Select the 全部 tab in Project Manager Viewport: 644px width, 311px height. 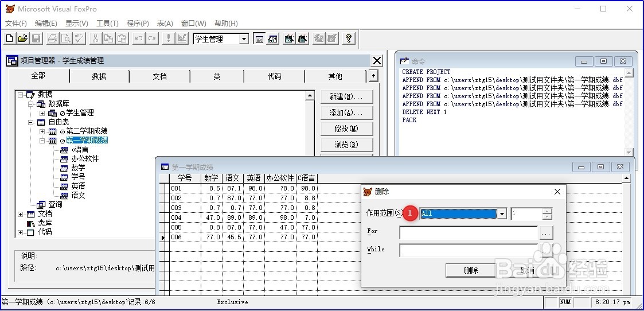coord(38,76)
